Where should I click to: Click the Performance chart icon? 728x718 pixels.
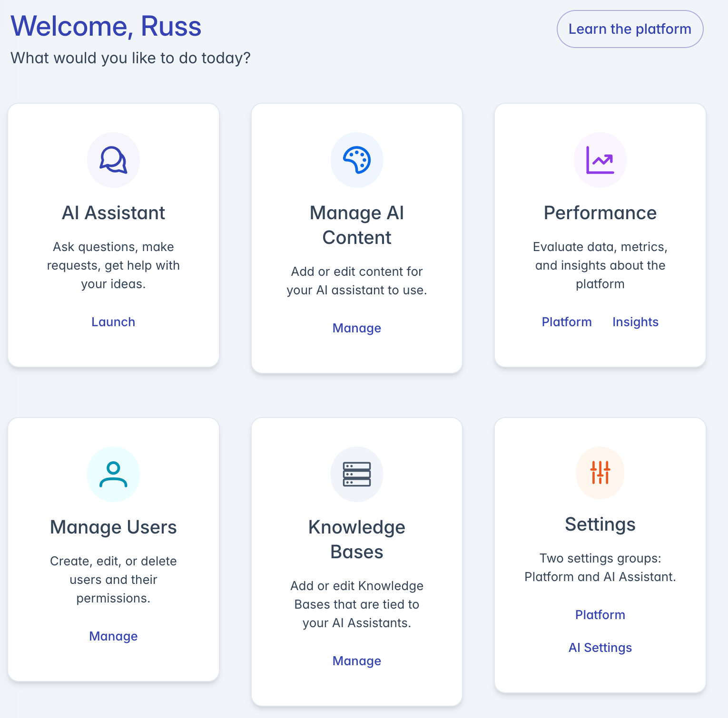pyautogui.click(x=600, y=160)
